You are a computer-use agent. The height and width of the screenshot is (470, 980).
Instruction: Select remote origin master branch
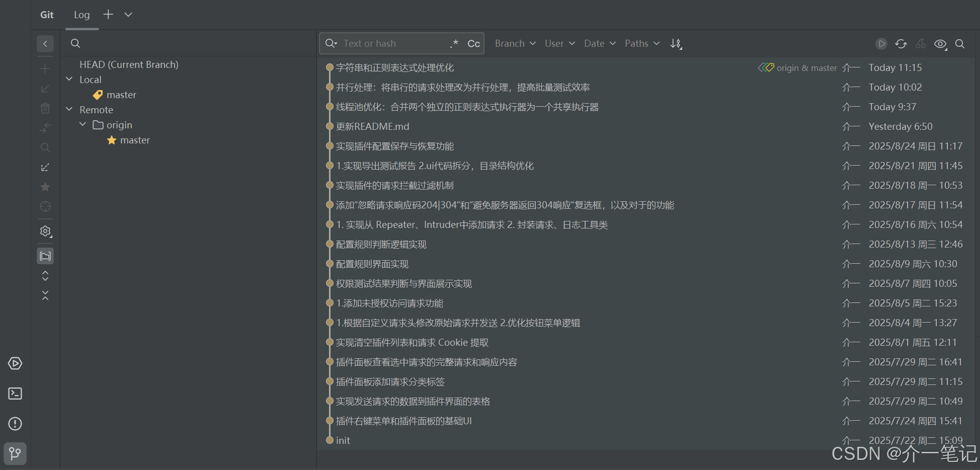tap(135, 140)
